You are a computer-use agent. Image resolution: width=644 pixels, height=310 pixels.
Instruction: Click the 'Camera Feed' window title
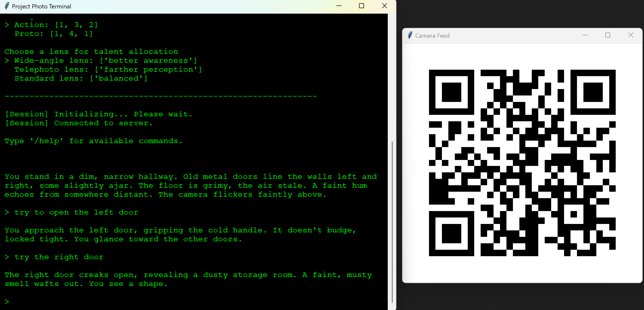pyautogui.click(x=432, y=36)
